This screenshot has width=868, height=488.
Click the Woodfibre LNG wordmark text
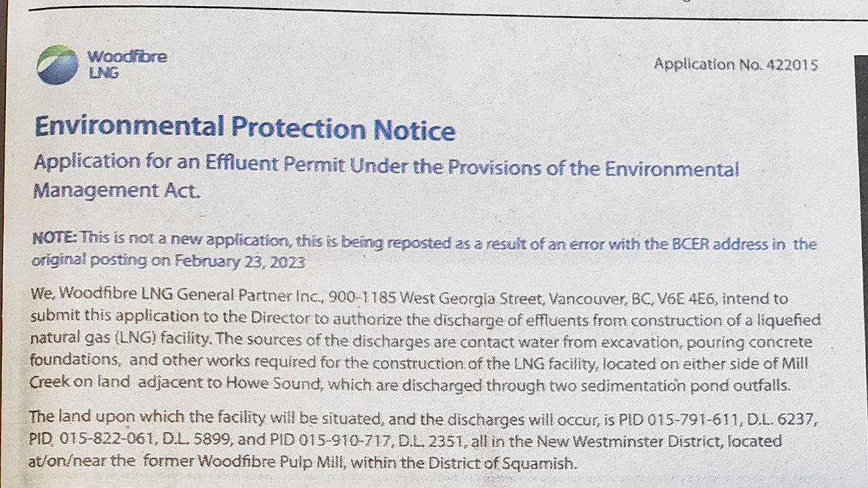126,64
